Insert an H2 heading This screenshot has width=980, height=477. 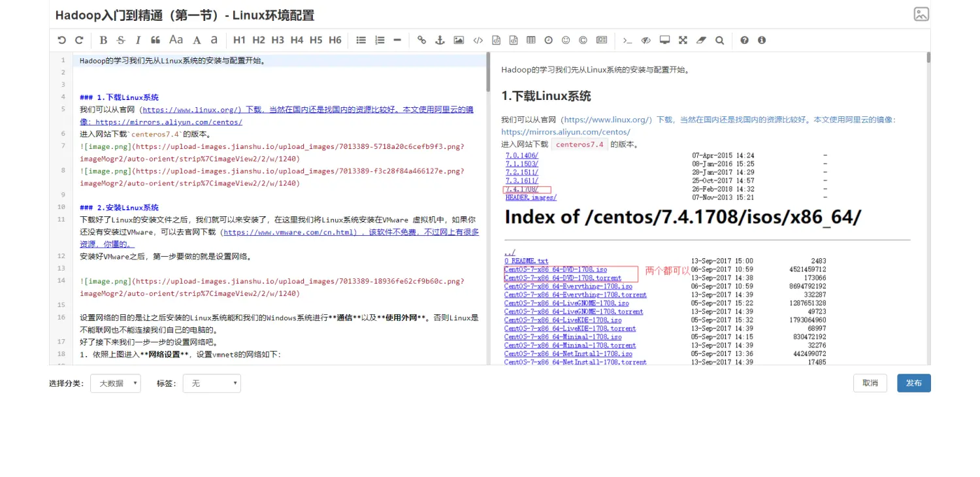(x=259, y=40)
